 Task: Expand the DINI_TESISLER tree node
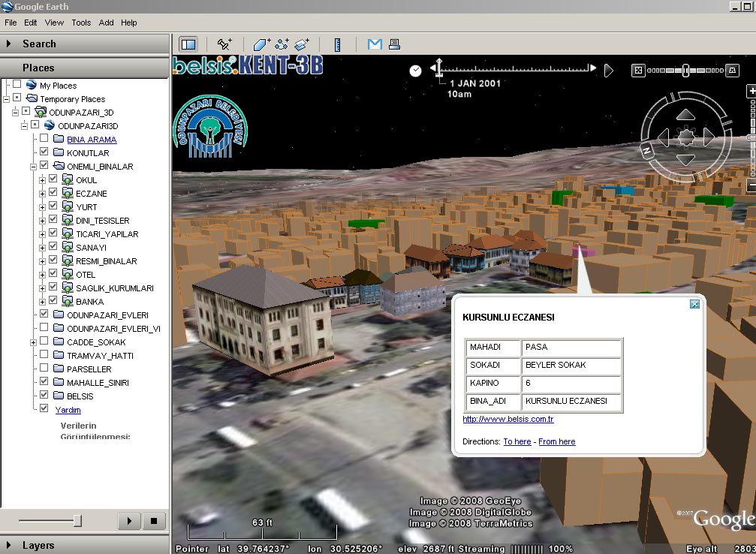43,221
